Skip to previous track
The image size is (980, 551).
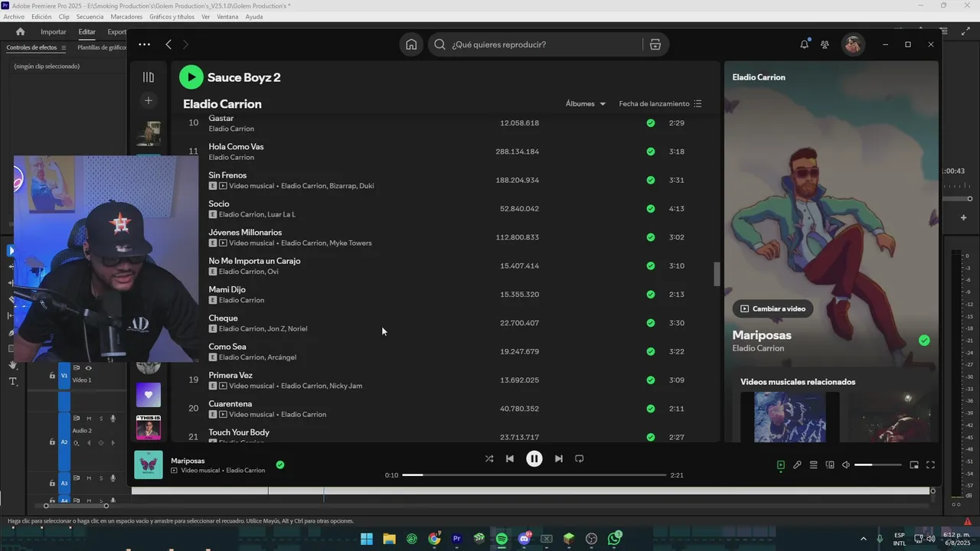click(510, 458)
